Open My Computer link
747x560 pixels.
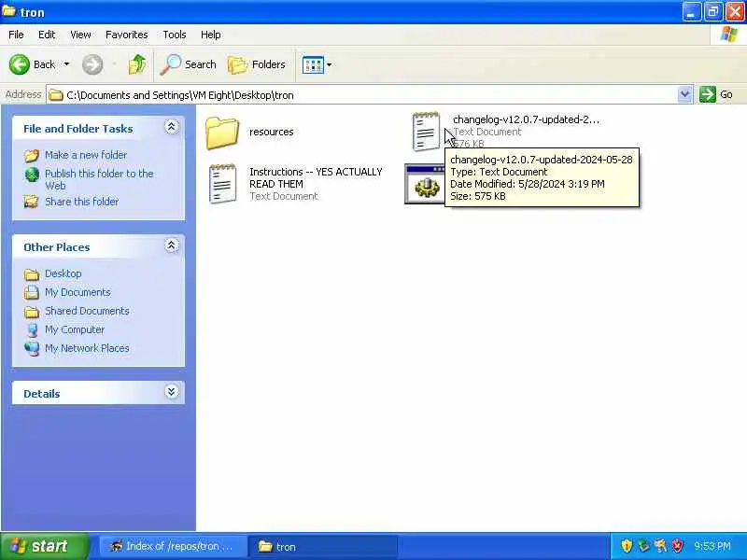tap(75, 329)
